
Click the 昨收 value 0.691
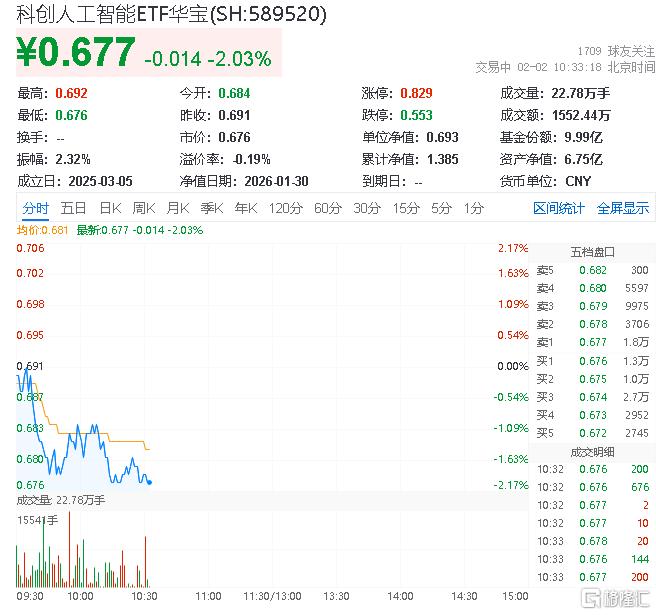234,115
